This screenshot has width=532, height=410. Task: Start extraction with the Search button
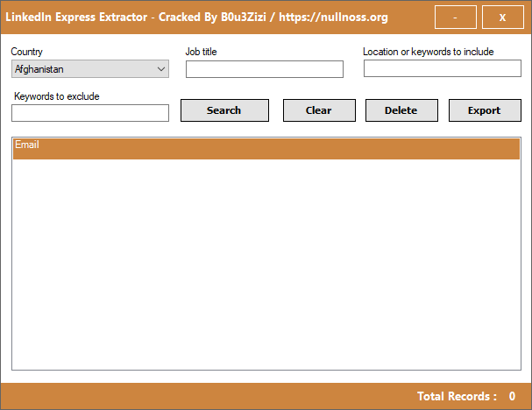pos(224,110)
